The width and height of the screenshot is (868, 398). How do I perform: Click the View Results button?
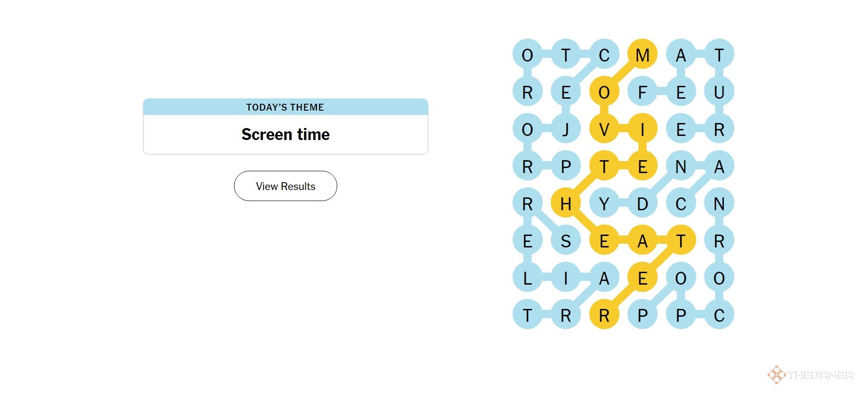[285, 186]
